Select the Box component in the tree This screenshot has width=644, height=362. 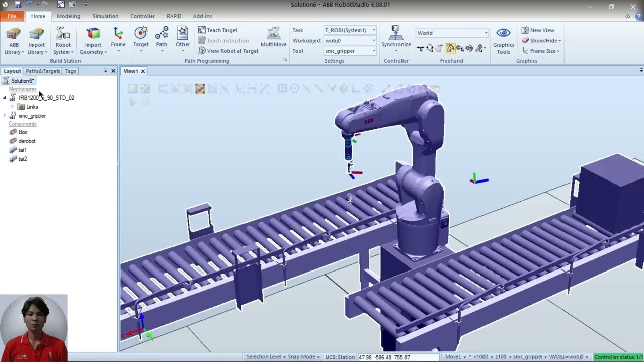(x=23, y=132)
